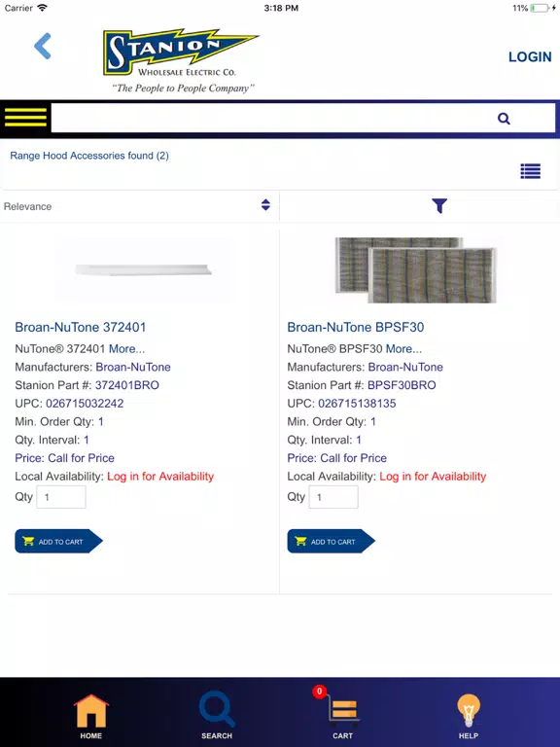
Task: Add Broan-NuTone 372401 to cart
Action: (x=58, y=541)
